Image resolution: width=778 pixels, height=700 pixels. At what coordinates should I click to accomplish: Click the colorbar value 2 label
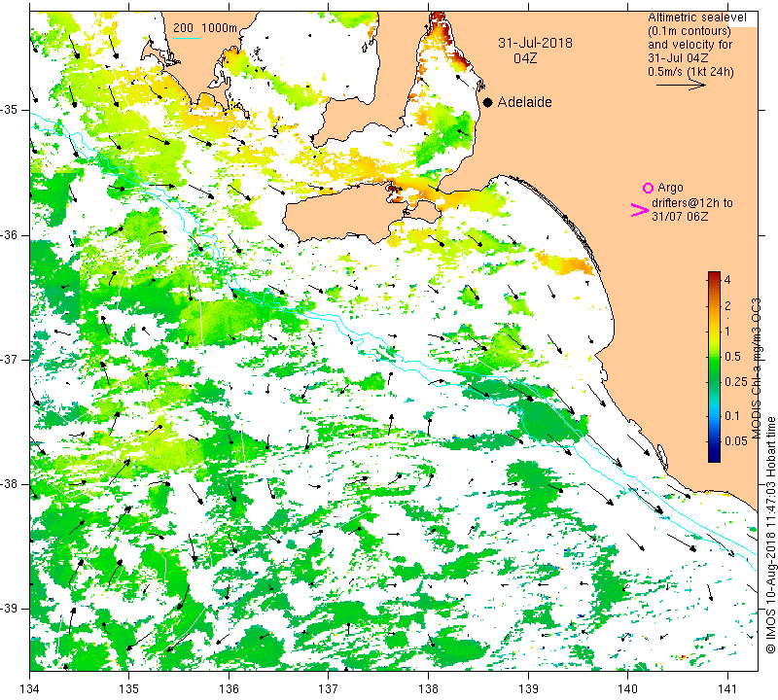(727, 305)
